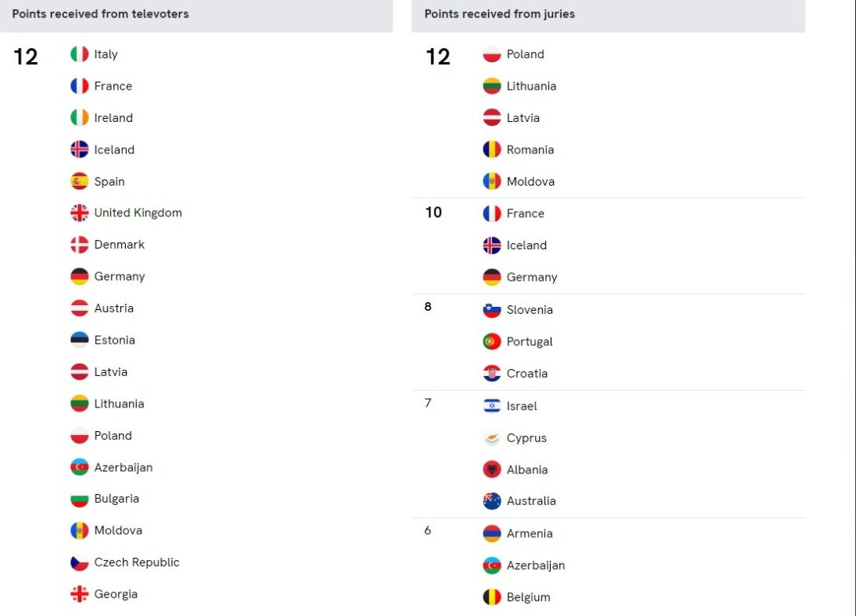This screenshot has width=856, height=616.
Task: Select the Belgium flag icon
Action: 492,597
